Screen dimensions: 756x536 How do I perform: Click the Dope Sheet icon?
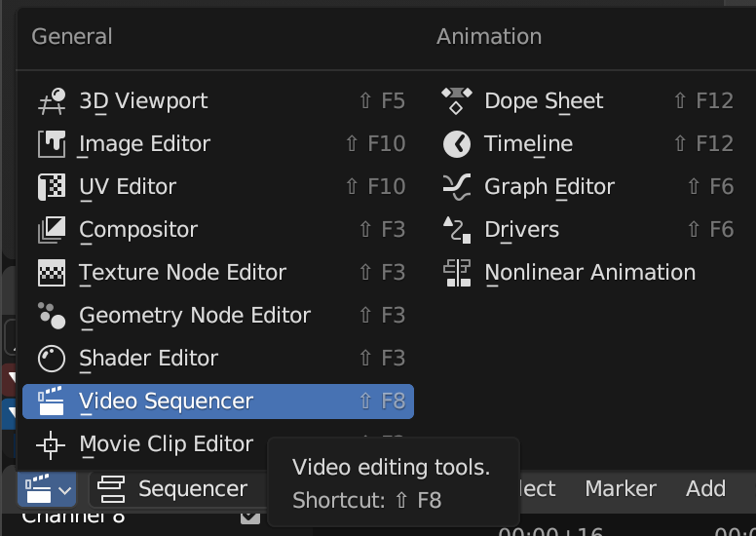click(x=457, y=101)
